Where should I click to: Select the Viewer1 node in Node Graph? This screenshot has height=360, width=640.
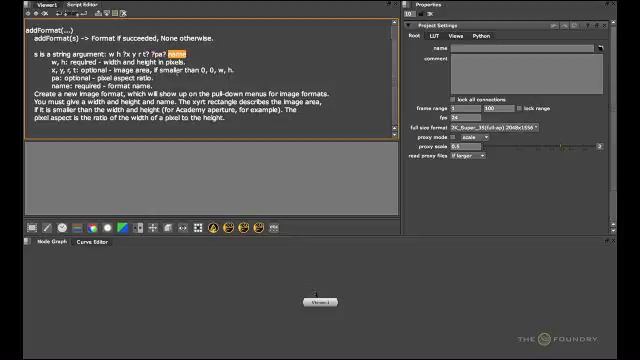[320, 302]
